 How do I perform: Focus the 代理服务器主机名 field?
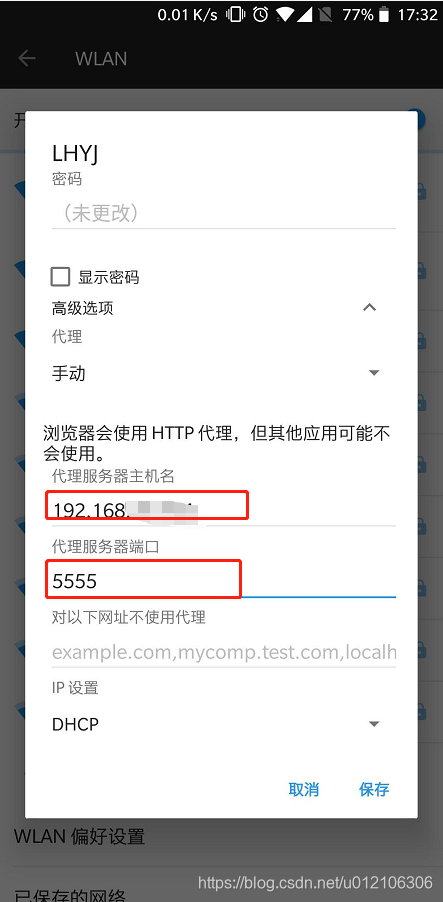223,509
